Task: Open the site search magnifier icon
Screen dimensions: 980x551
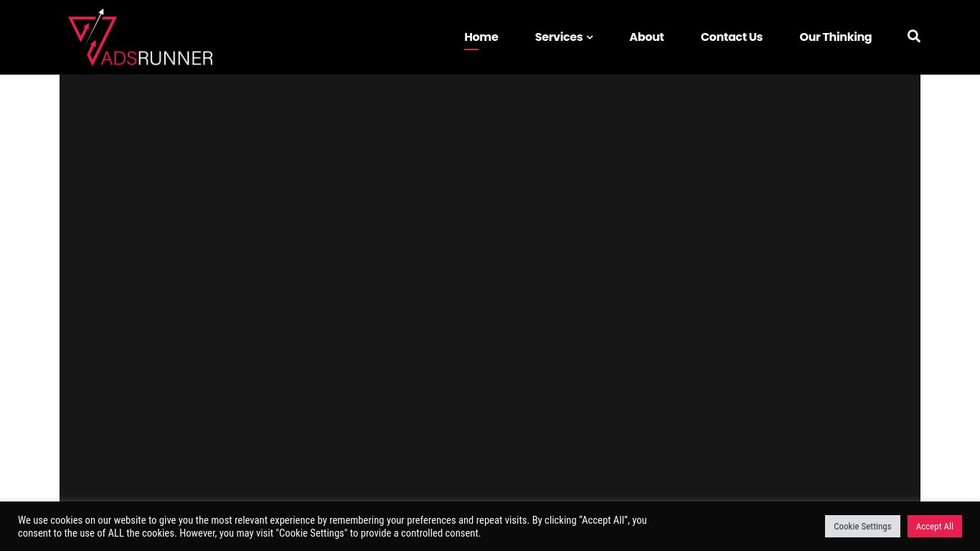Action: coord(913,36)
